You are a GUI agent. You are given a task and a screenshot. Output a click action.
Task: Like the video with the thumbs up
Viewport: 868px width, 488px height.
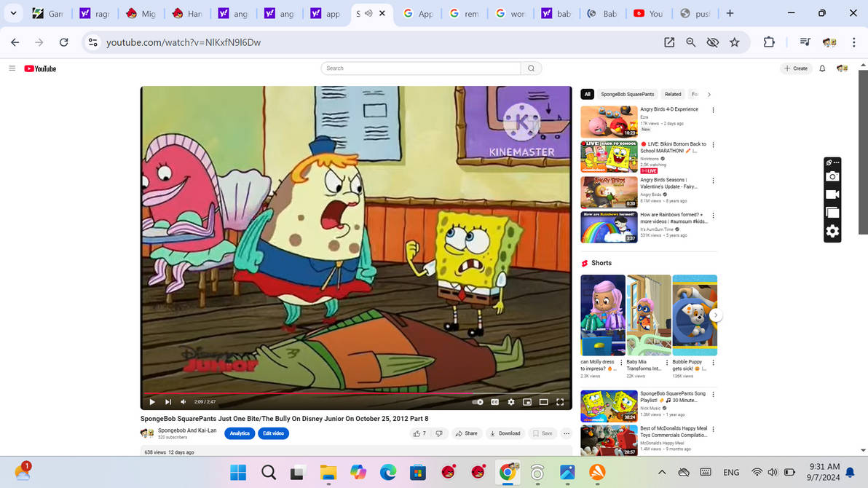419,433
